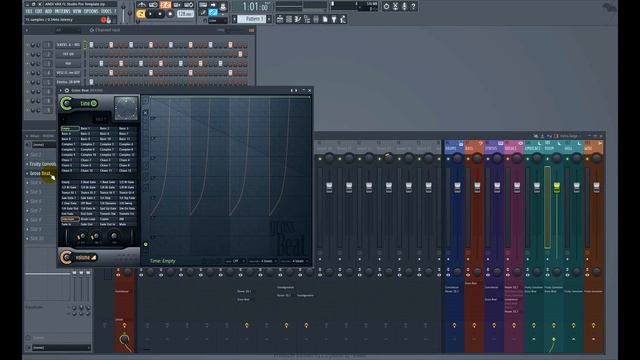The width and height of the screenshot is (640, 360).
Task: Open the TOOLS menu
Action: (106, 11)
